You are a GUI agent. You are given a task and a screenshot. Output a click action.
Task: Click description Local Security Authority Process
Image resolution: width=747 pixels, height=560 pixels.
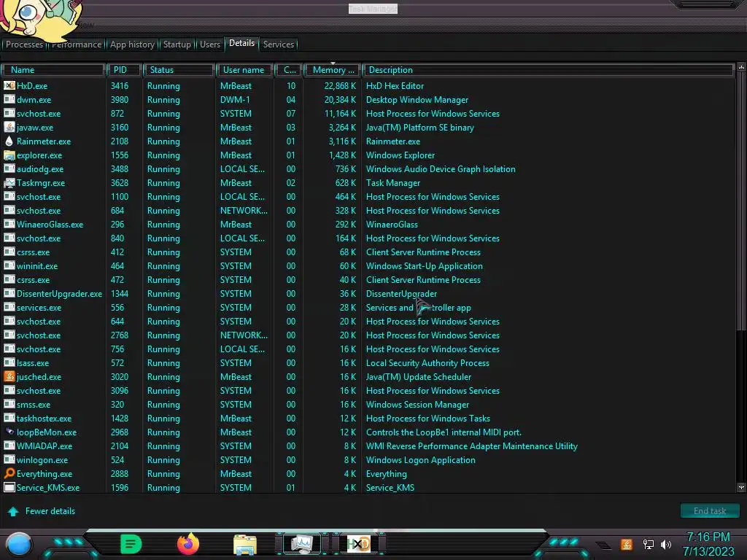(x=427, y=363)
